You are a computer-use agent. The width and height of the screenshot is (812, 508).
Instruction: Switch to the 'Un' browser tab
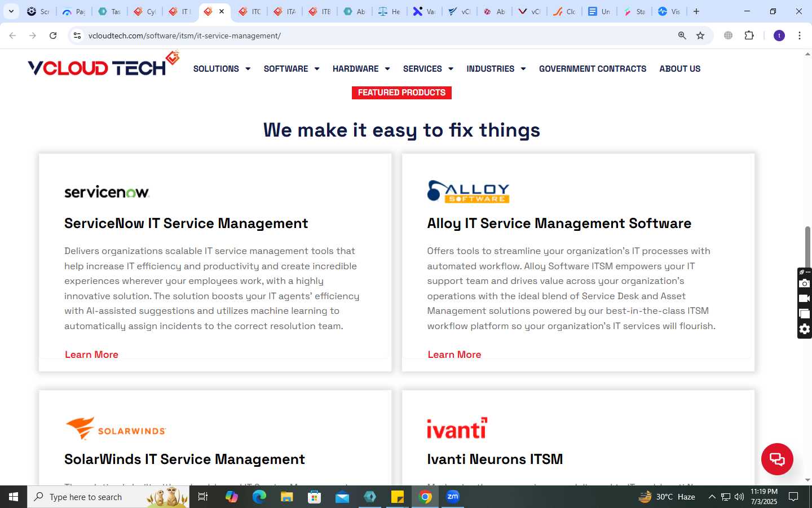(599, 11)
